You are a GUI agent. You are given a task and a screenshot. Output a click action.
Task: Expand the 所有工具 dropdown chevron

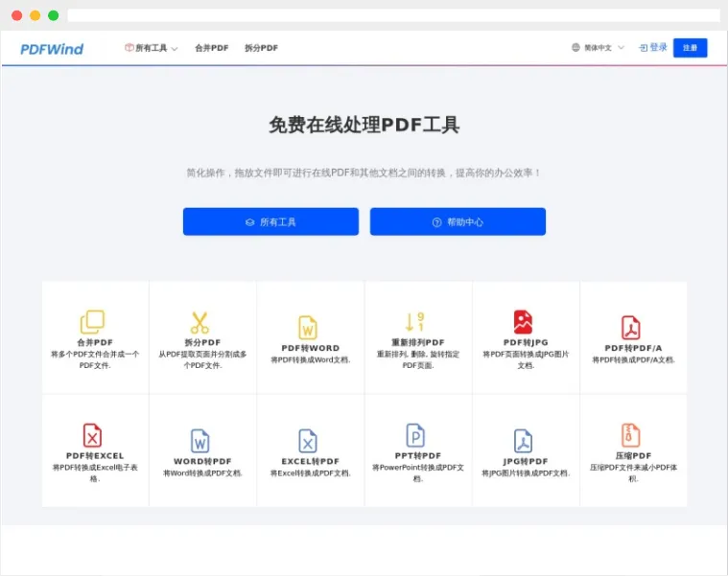coord(175,49)
